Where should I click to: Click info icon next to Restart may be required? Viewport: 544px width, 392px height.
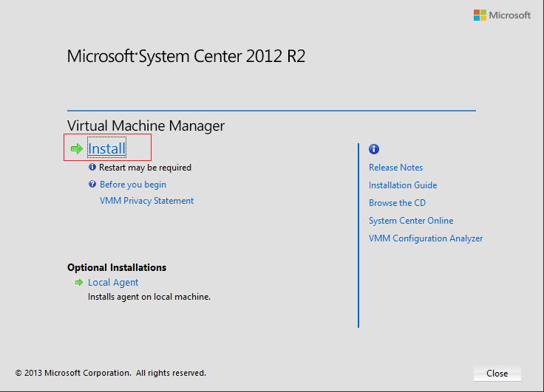pyautogui.click(x=92, y=167)
